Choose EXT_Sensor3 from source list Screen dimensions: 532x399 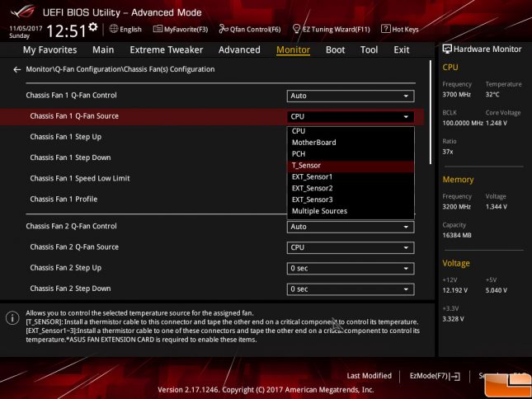(351, 199)
